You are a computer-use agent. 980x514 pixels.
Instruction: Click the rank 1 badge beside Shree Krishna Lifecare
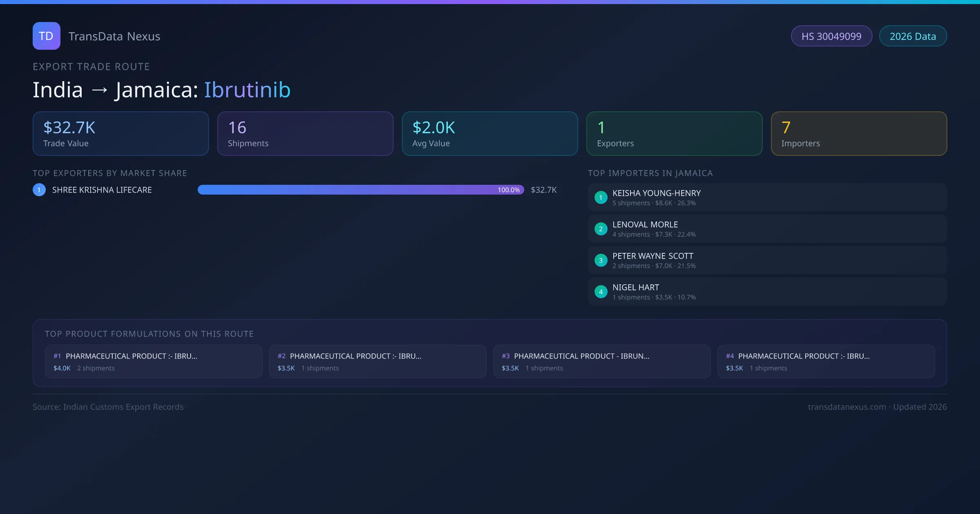point(39,190)
